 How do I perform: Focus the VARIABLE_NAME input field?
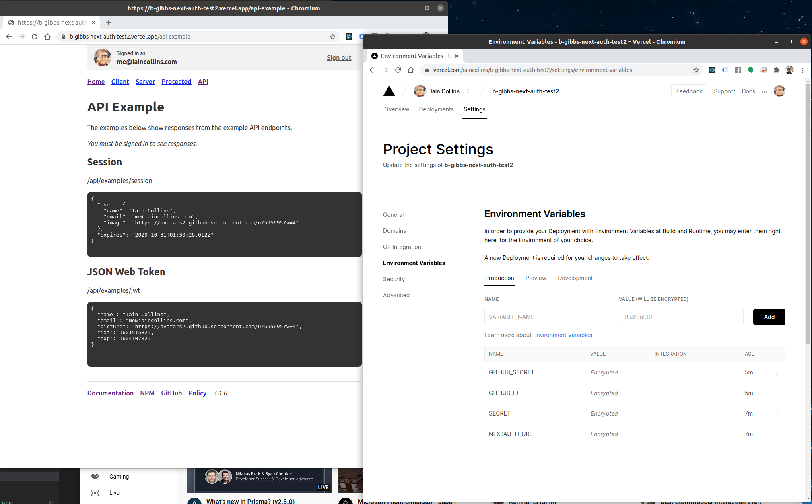click(x=546, y=317)
